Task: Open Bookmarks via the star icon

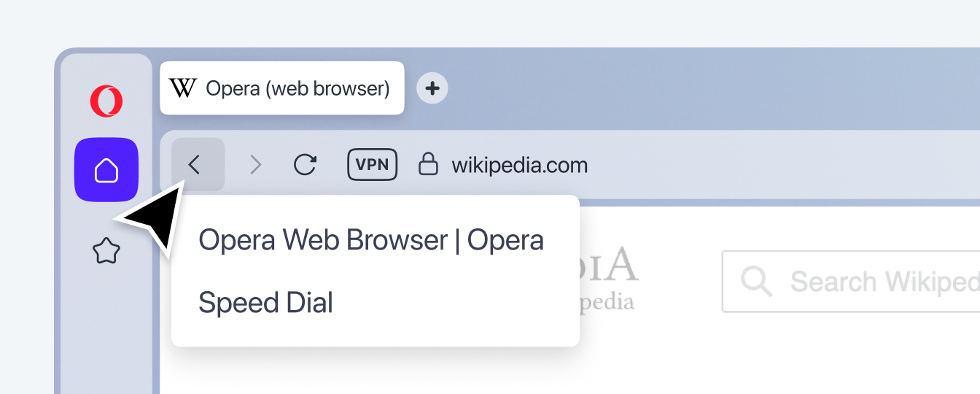Action: point(106,252)
